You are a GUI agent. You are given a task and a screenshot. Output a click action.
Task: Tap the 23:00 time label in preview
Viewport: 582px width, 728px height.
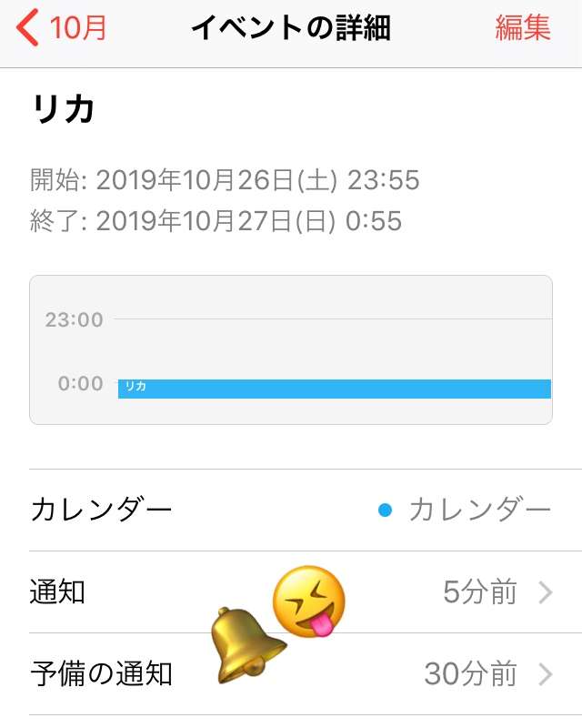(74, 320)
